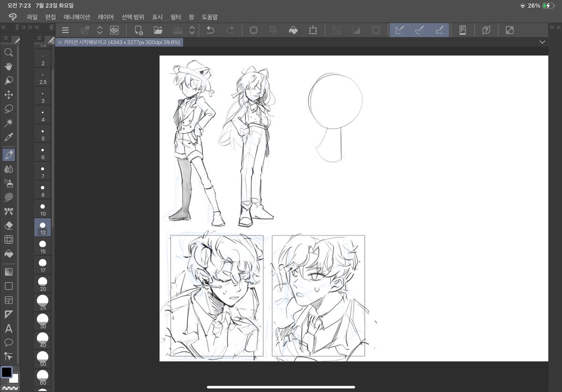Redo the action
Viewport: 562px width, 392px height.
click(230, 30)
